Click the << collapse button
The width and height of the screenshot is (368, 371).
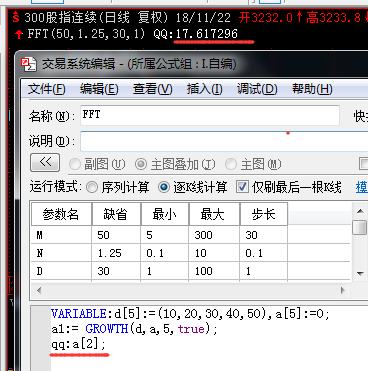pyautogui.click(x=45, y=162)
